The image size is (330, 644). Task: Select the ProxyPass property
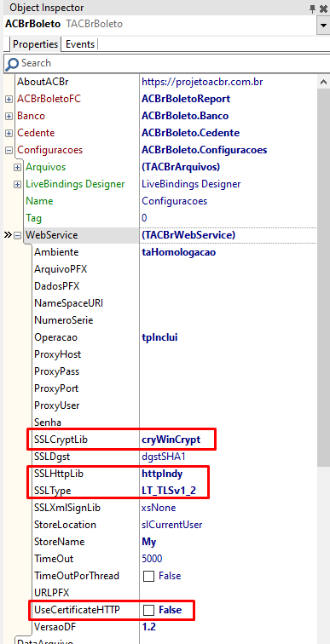[57, 371]
